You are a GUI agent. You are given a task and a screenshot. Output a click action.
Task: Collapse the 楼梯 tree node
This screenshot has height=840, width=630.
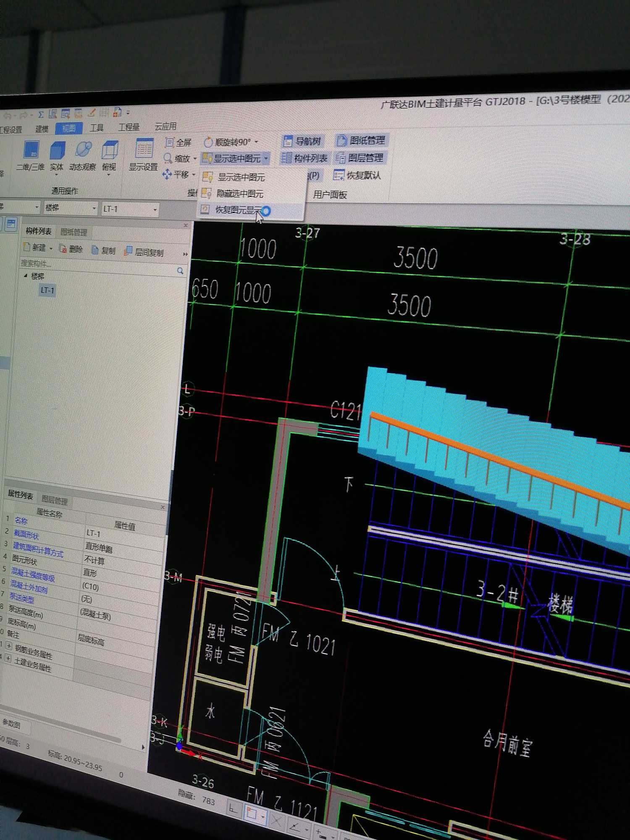[26, 276]
